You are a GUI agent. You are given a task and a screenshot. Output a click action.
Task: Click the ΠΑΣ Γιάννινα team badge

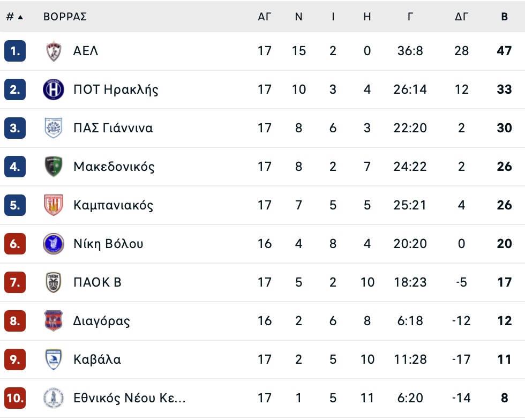(x=54, y=128)
